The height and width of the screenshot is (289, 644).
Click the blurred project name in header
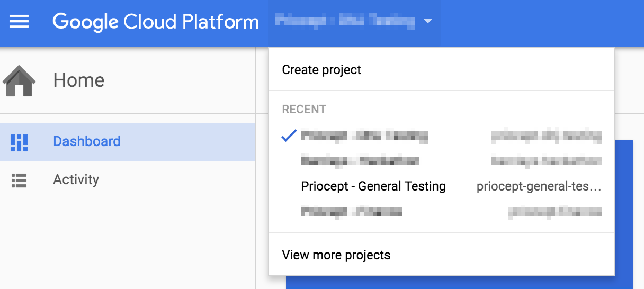point(345,21)
